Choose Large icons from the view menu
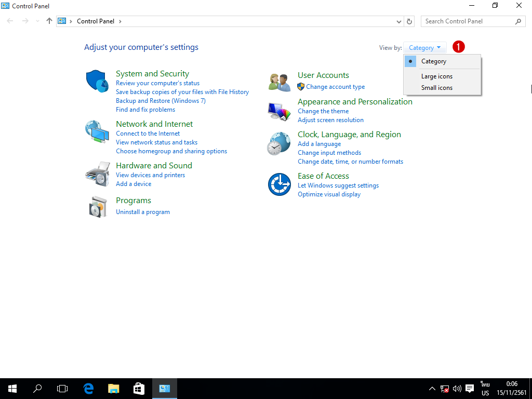532x399 pixels. pyautogui.click(x=437, y=76)
